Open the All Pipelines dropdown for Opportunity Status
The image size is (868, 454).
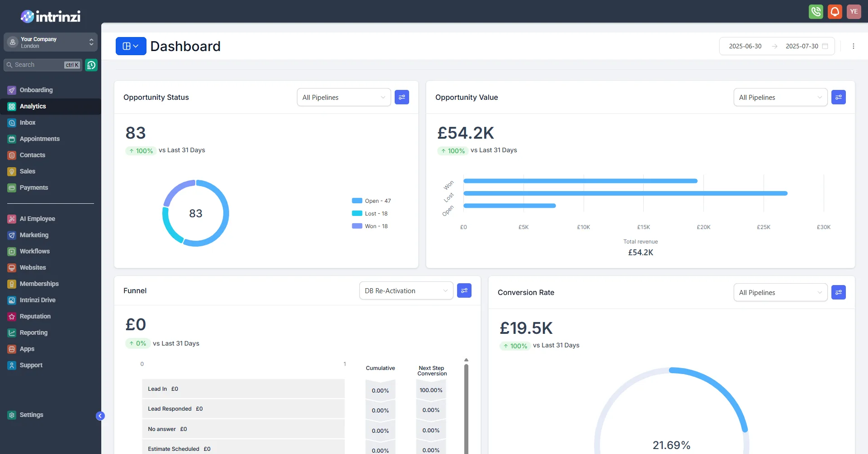coord(344,97)
